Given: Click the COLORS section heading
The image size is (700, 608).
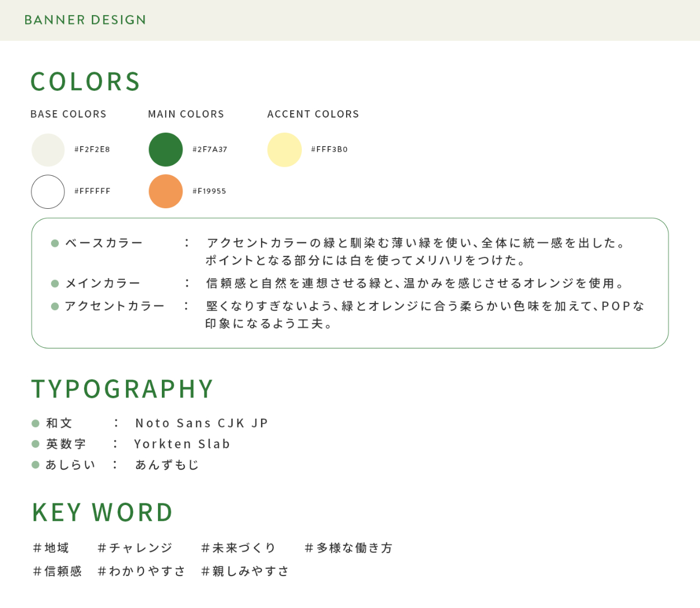Looking at the screenshot, I should [x=85, y=82].
